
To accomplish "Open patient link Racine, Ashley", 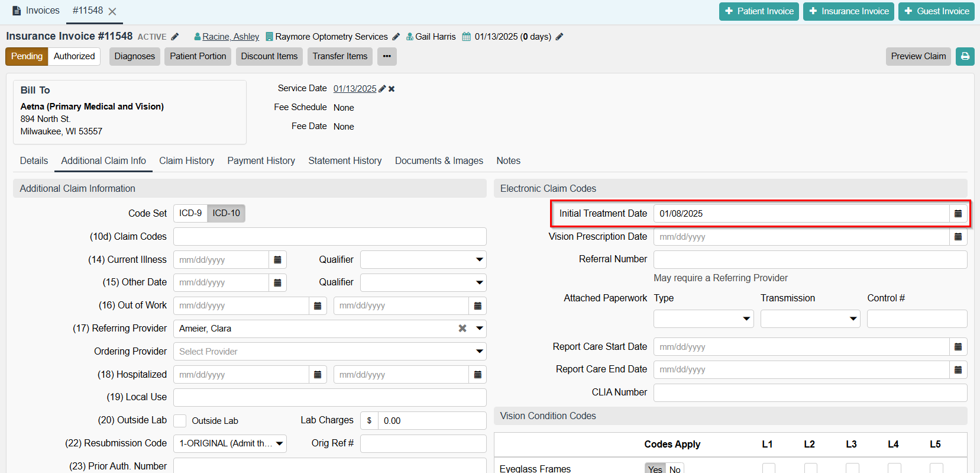I will click(231, 37).
